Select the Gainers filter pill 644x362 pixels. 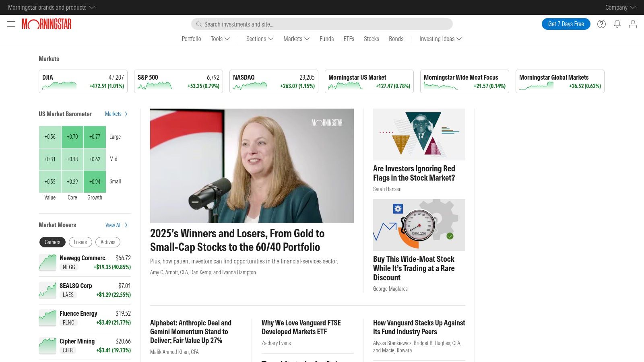(52, 242)
